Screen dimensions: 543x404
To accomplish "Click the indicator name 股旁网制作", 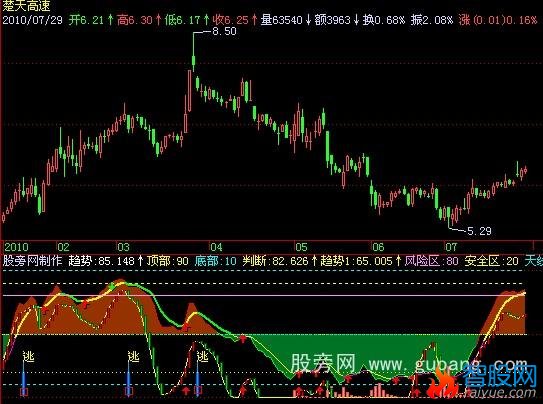I will [32, 260].
